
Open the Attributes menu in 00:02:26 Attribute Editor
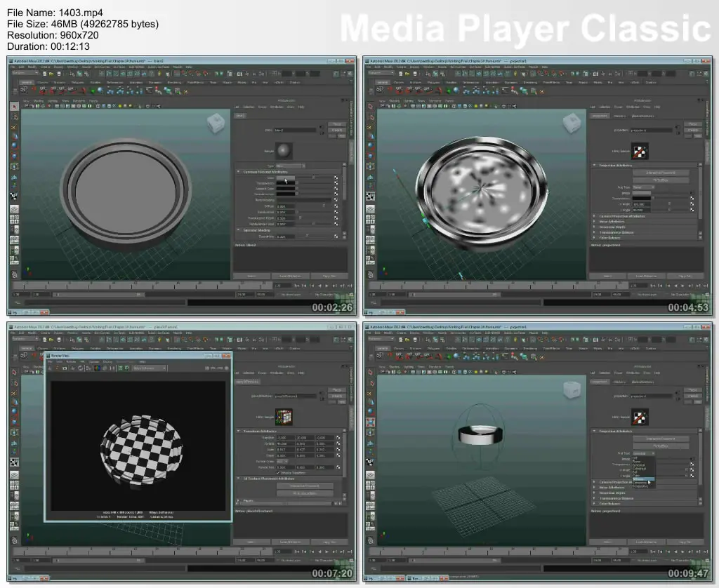[277, 107]
